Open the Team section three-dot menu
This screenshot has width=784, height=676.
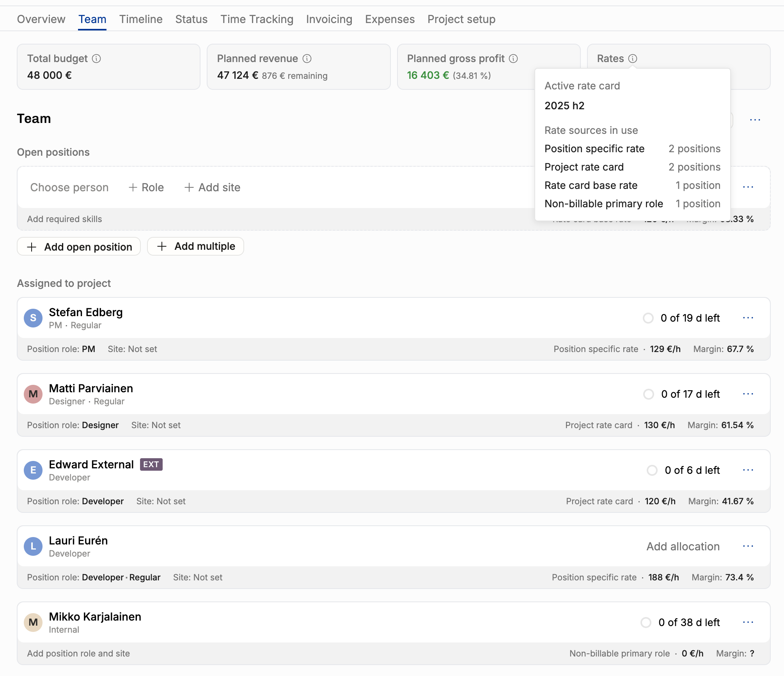tap(755, 120)
